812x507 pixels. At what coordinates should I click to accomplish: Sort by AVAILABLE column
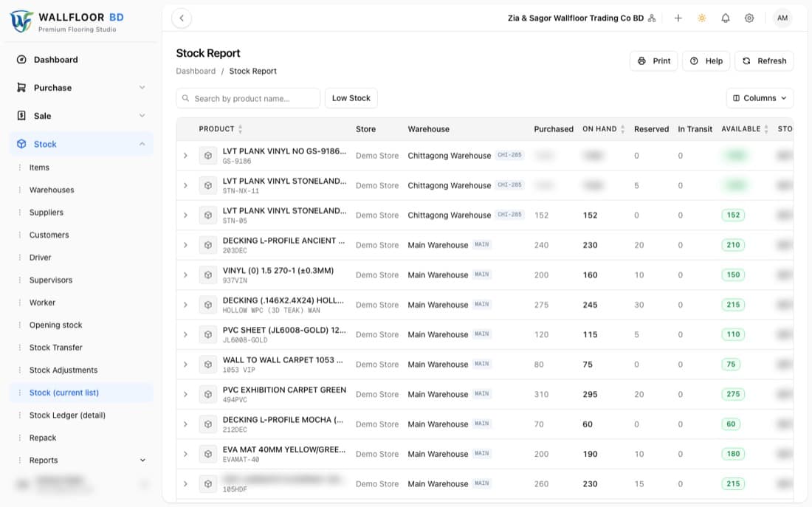745,129
